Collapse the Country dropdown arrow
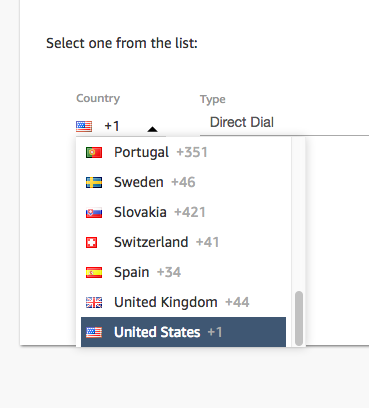This screenshot has width=369, height=408. pyautogui.click(x=152, y=129)
